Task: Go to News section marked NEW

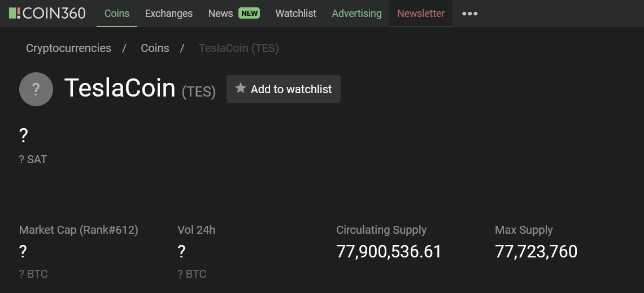Action: click(233, 14)
